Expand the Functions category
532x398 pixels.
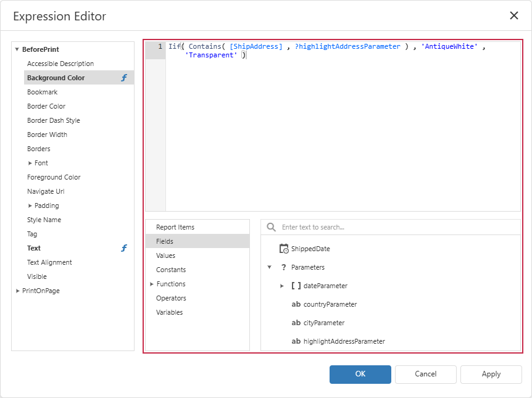point(152,284)
